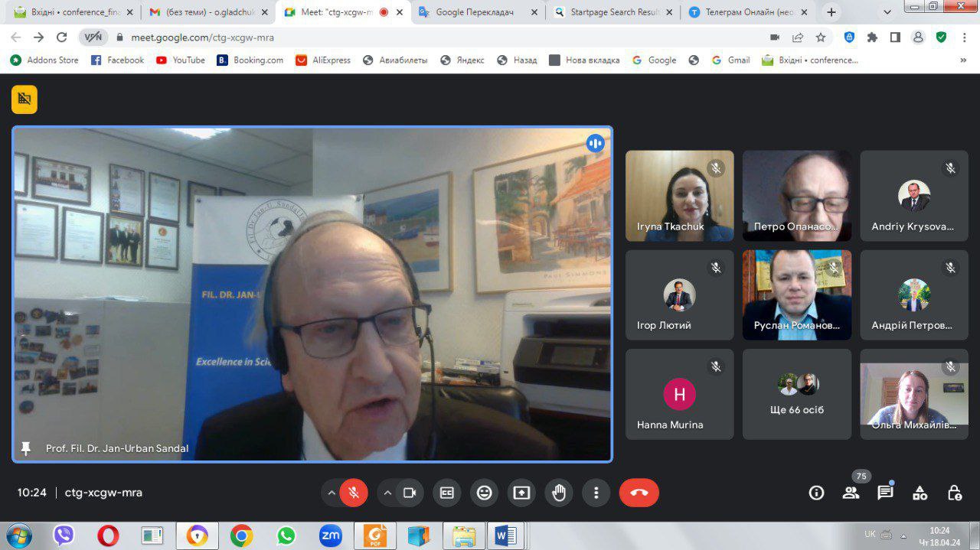Open the chat with everyone panel
This screenshot has height=550, width=980.
[885, 493]
